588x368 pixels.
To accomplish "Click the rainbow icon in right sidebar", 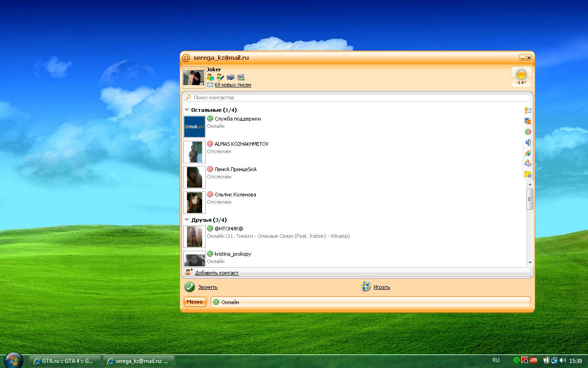I will (528, 153).
